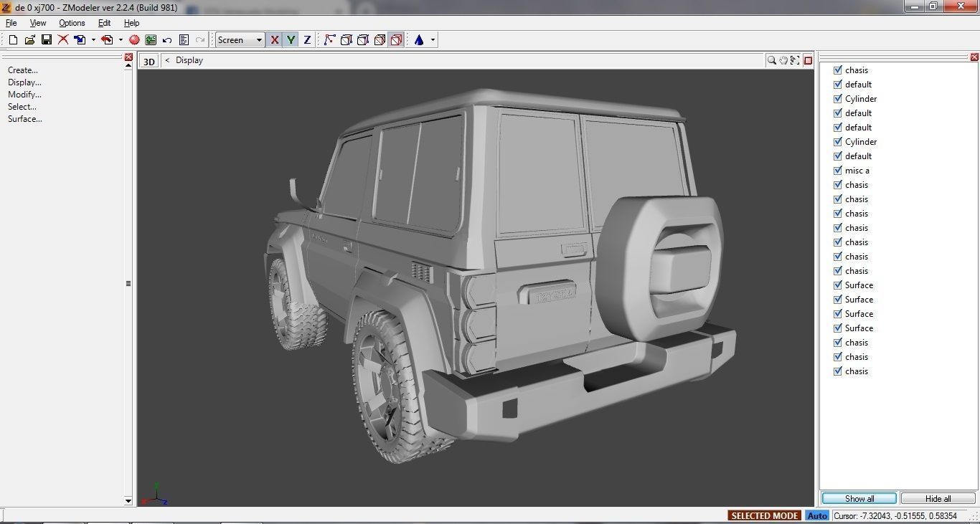
Task: Click the Undo arrow icon on the toolbar
Action: click(166, 39)
